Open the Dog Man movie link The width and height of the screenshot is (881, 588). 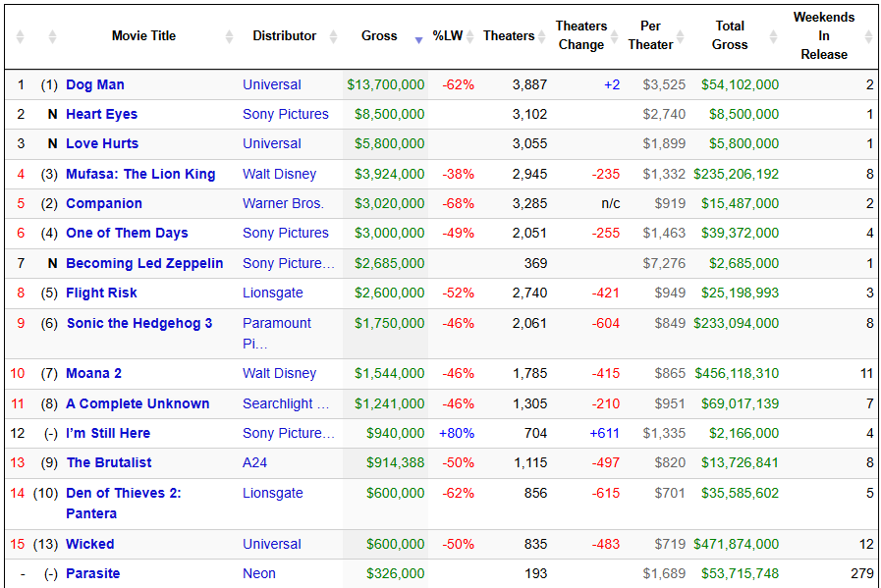(x=95, y=84)
